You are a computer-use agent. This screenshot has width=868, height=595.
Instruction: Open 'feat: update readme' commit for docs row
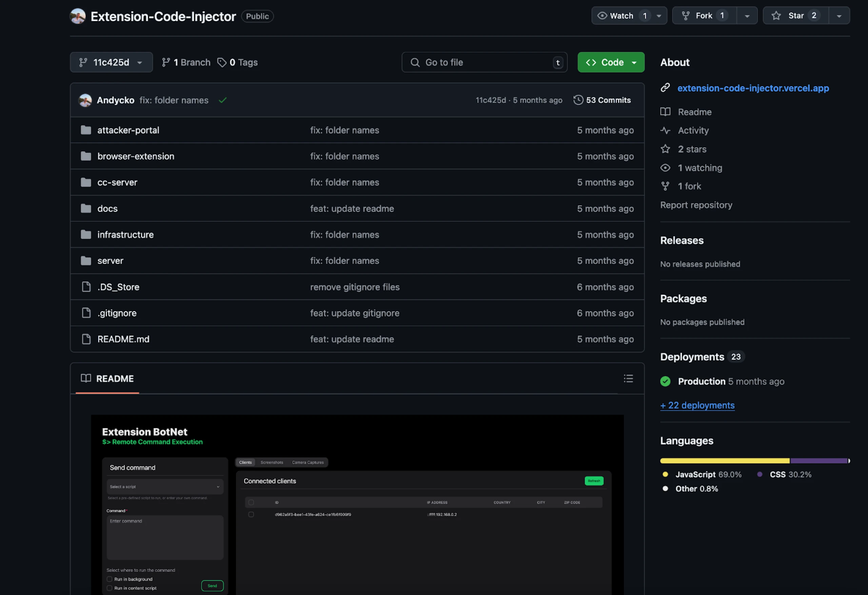point(352,209)
